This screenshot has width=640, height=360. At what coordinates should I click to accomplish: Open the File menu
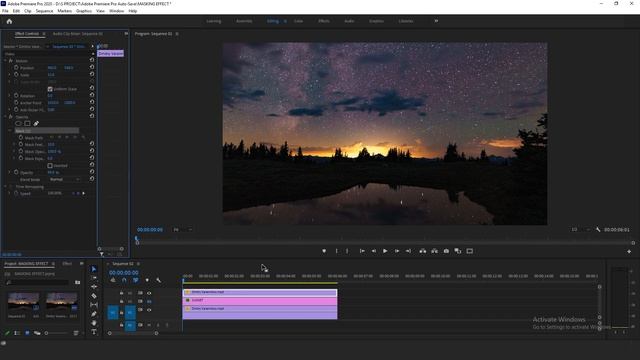point(5,11)
